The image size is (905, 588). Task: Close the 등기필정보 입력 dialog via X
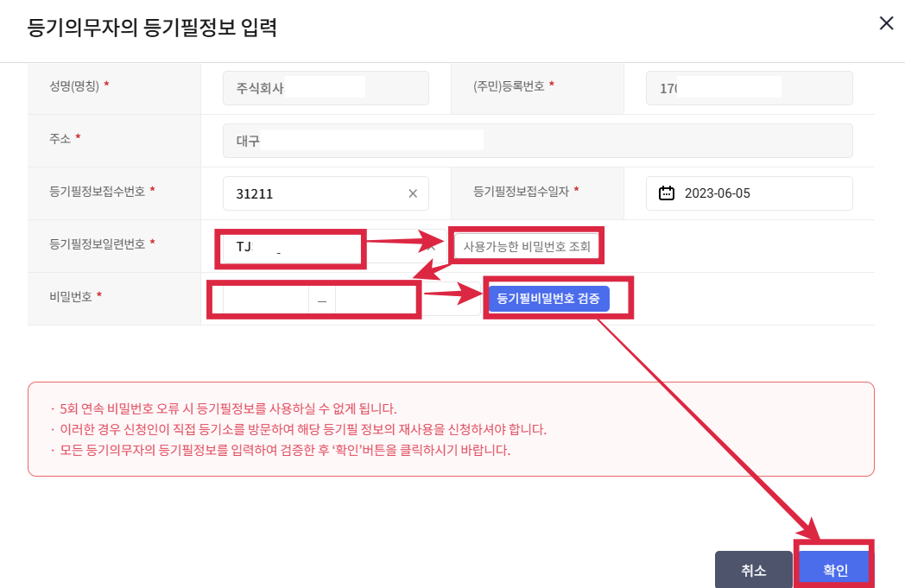coord(886,23)
